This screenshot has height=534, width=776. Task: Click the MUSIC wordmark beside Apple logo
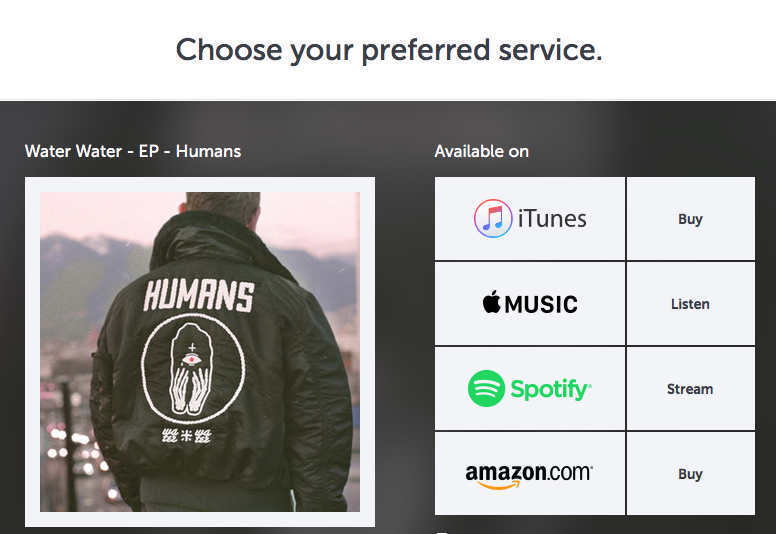541,304
